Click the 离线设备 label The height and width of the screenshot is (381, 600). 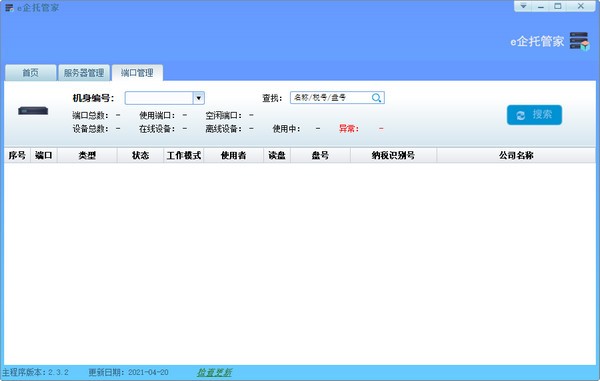[x=223, y=129]
